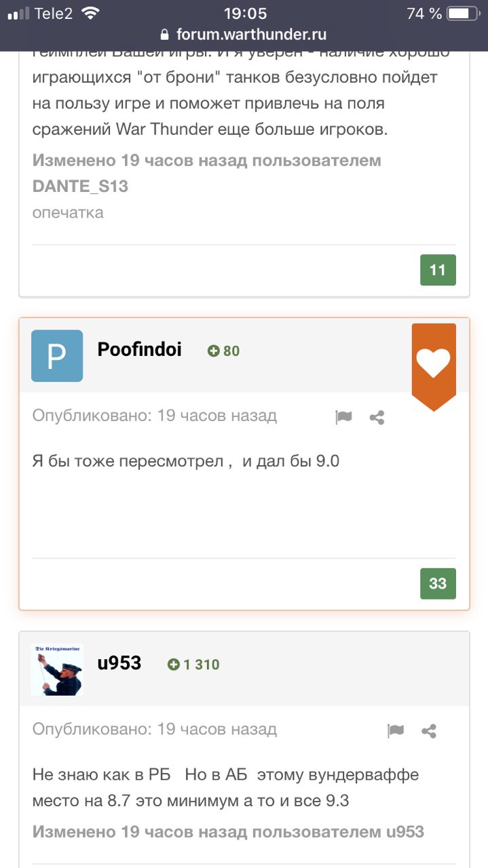Report Poofindoi's post with flag icon
The height and width of the screenshot is (868, 488).
click(x=344, y=418)
